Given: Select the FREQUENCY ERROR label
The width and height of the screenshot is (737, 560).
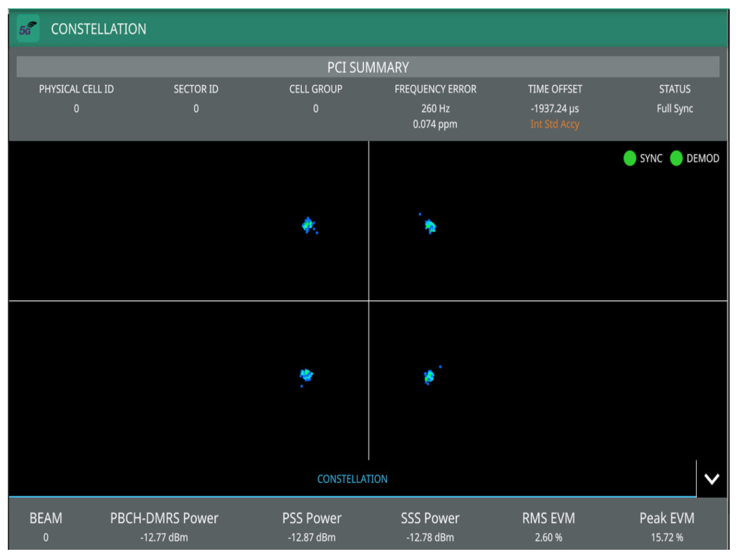Looking at the screenshot, I should 435,89.
